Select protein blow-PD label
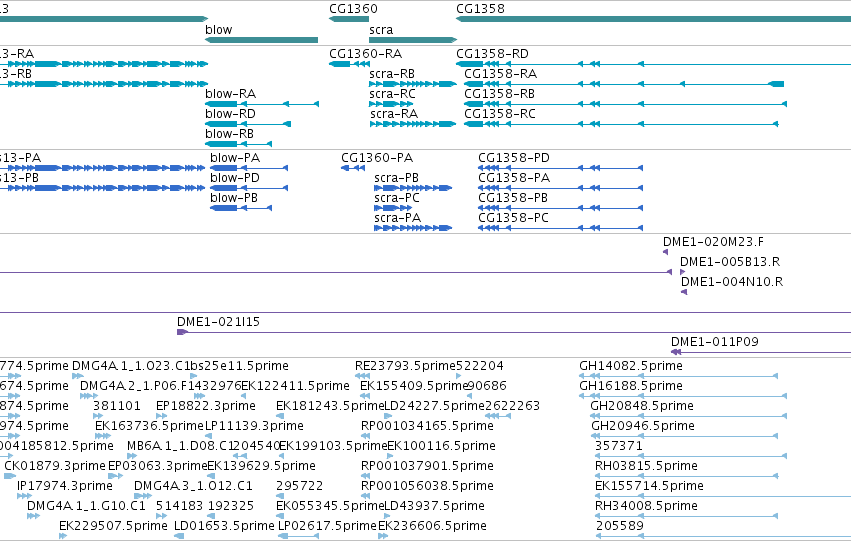 [235, 178]
